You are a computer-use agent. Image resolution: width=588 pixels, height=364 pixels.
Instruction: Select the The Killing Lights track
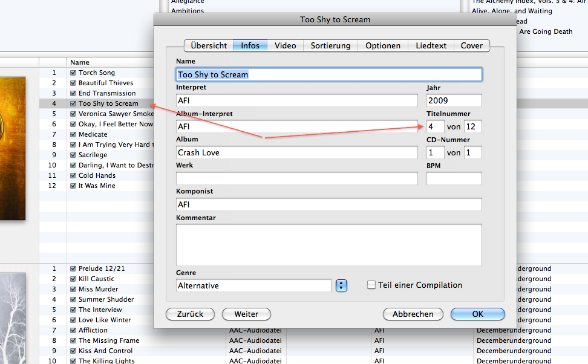(106, 360)
